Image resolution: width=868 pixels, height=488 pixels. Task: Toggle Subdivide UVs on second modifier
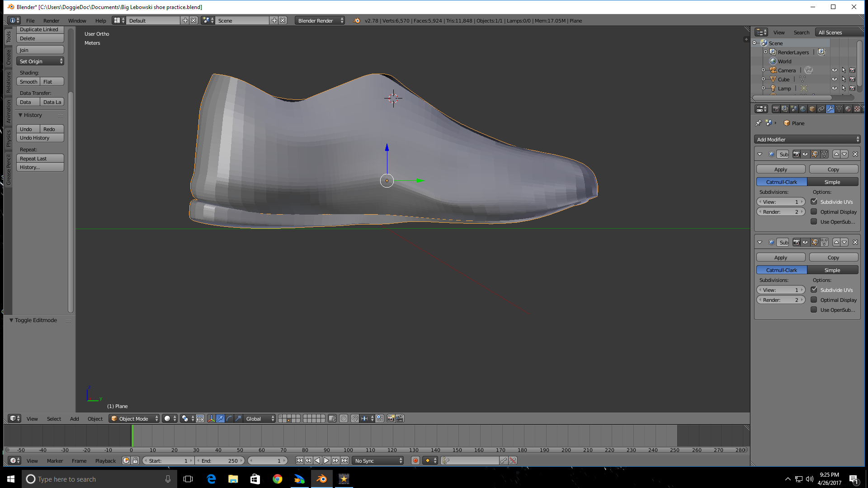click(x=814, y=290)
